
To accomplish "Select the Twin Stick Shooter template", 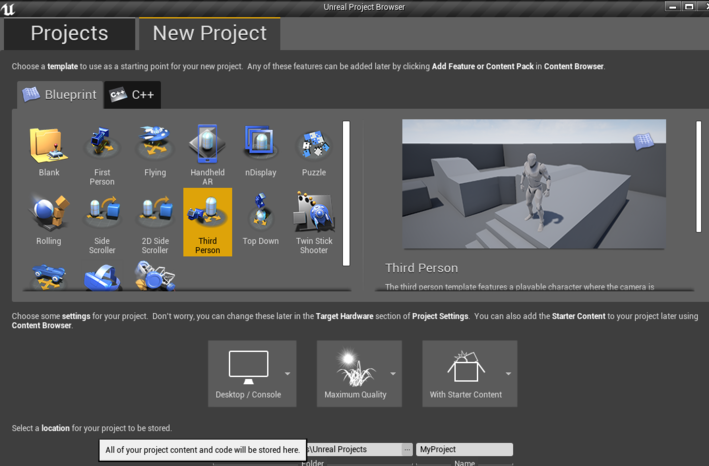I will (313, 222).
